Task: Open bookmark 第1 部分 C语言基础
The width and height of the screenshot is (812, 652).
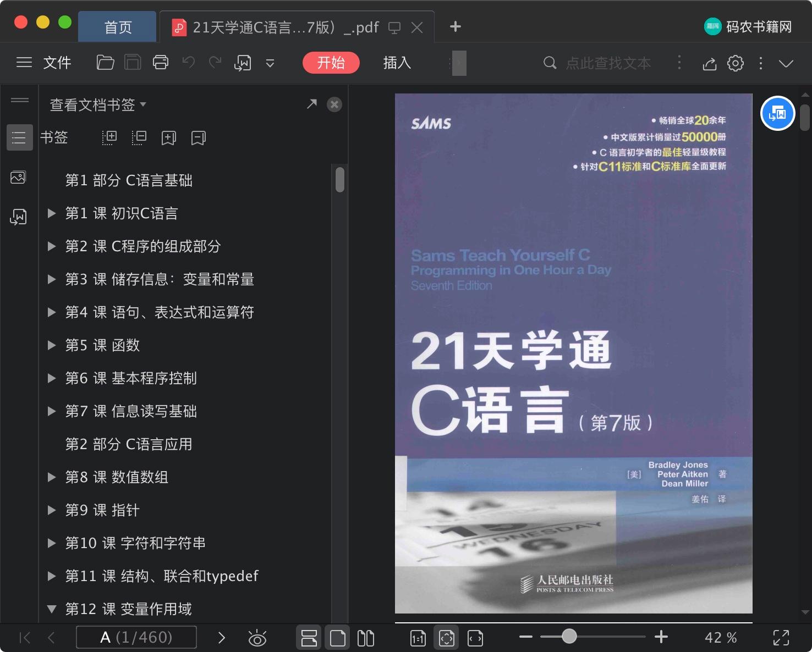Action: click(x=129, y=180)
